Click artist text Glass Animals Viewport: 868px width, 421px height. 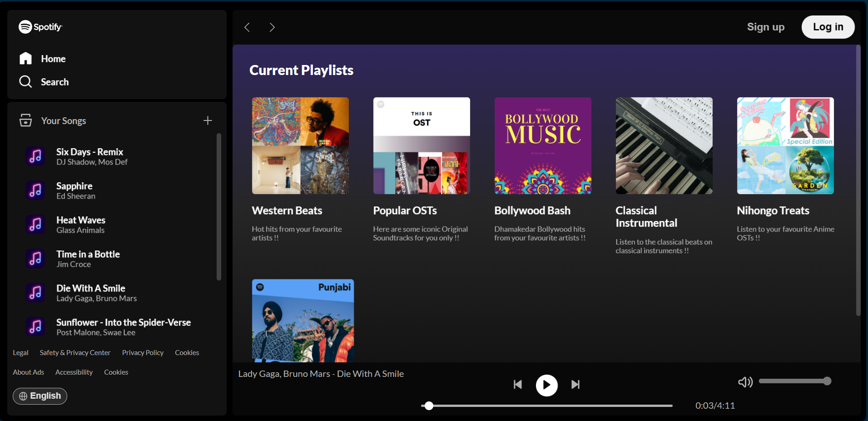coord(80,231)
